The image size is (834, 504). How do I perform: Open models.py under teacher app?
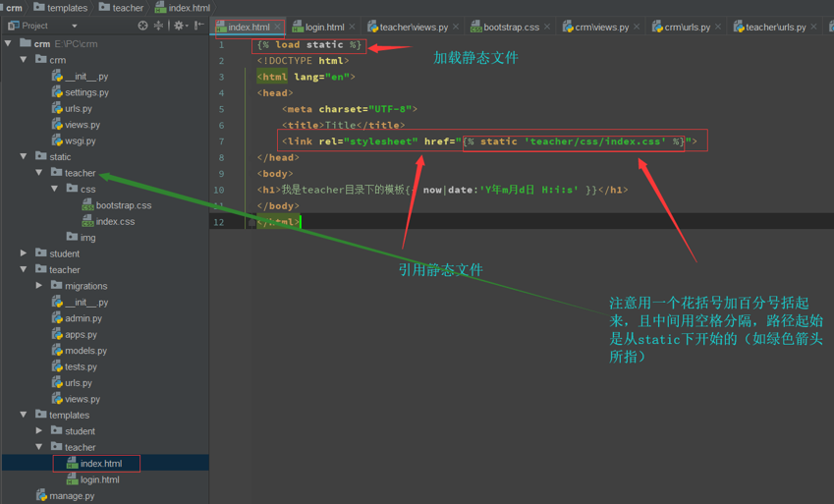point(85,351)
